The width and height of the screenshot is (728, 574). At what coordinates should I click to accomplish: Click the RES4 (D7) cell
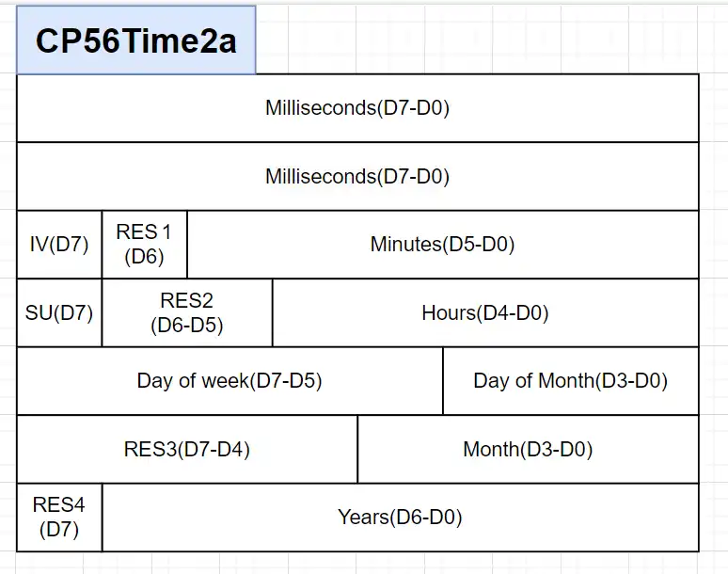[59, 517]
